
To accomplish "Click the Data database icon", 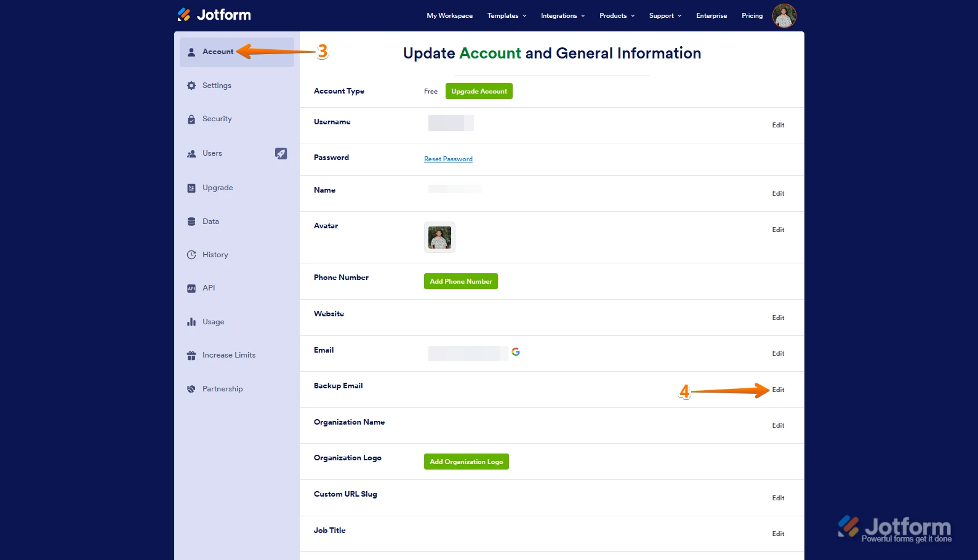I will tap(191, 222).
